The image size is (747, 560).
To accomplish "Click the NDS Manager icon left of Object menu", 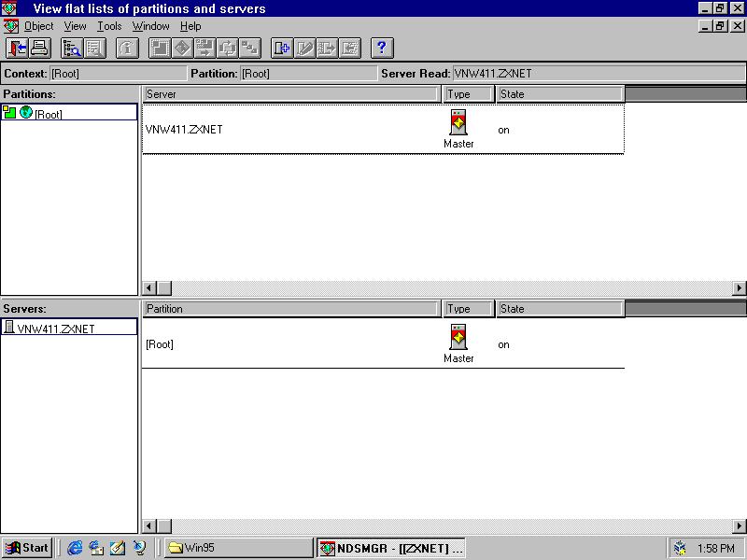I will pos(11,26).
